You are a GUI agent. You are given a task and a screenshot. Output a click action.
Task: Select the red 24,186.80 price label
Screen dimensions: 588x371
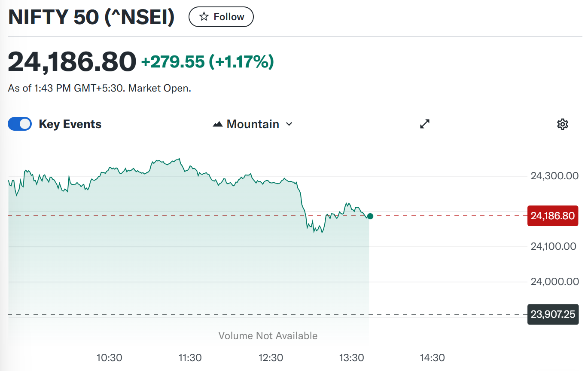tap(552, 216)
